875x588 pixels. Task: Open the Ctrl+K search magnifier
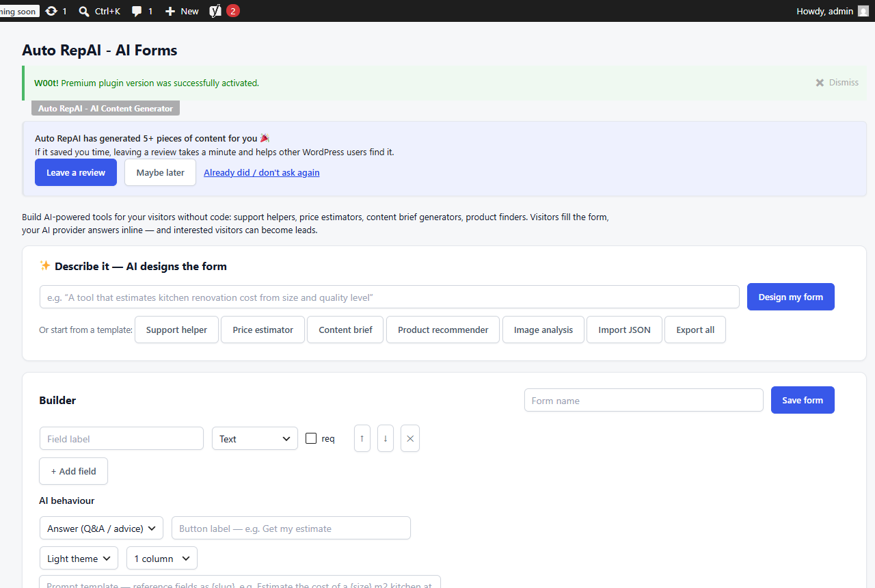(x=84, y=11)
